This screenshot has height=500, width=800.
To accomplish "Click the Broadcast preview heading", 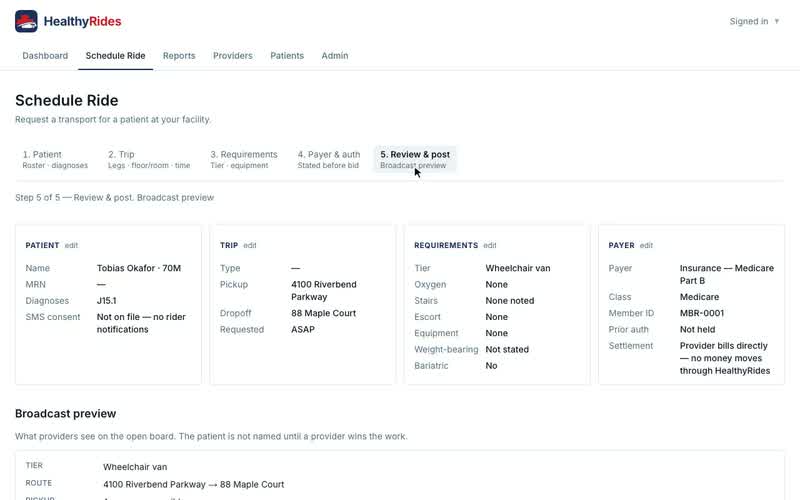I will [x=65, y=414].
